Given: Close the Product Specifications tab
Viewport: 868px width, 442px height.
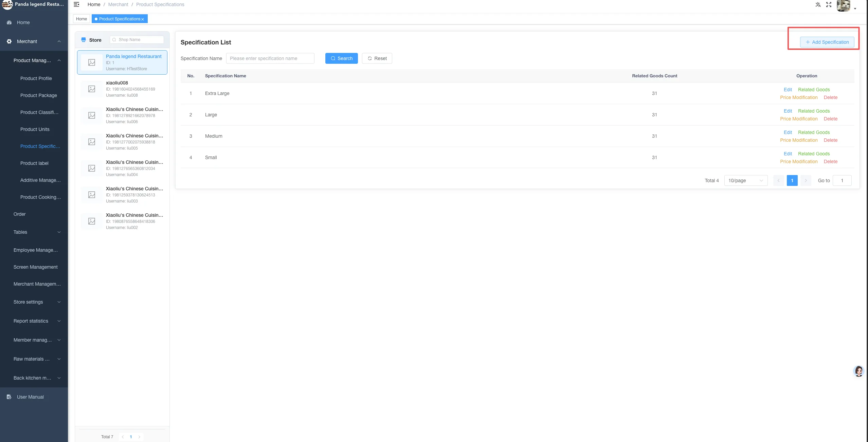Looking at the screenshot, I should click(143, 19).
